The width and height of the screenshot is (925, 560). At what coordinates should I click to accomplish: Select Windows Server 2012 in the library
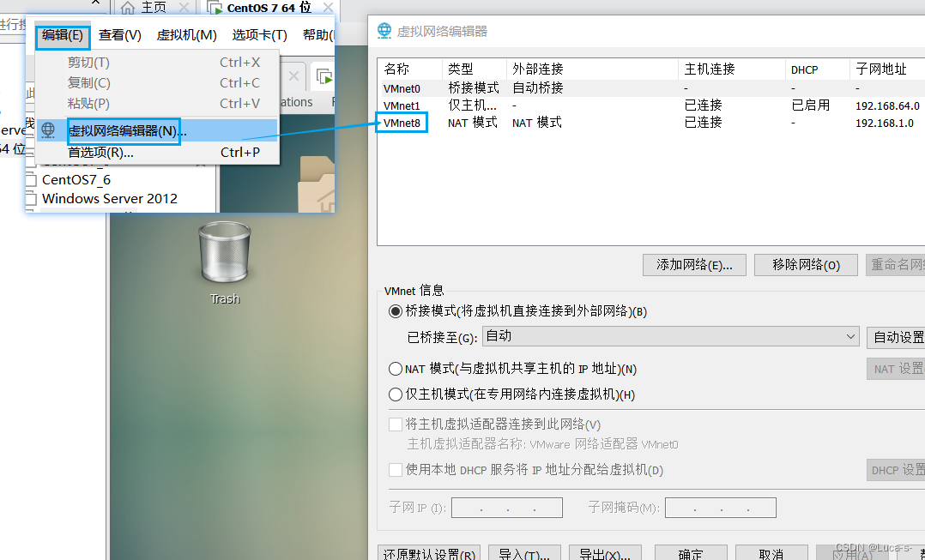(x=110, y=199)
